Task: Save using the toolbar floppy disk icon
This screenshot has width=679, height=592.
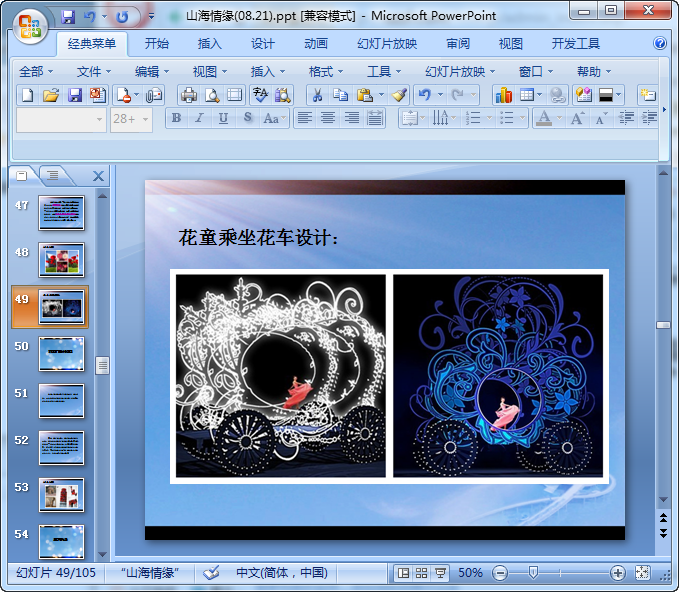Action: click(75, 95)
